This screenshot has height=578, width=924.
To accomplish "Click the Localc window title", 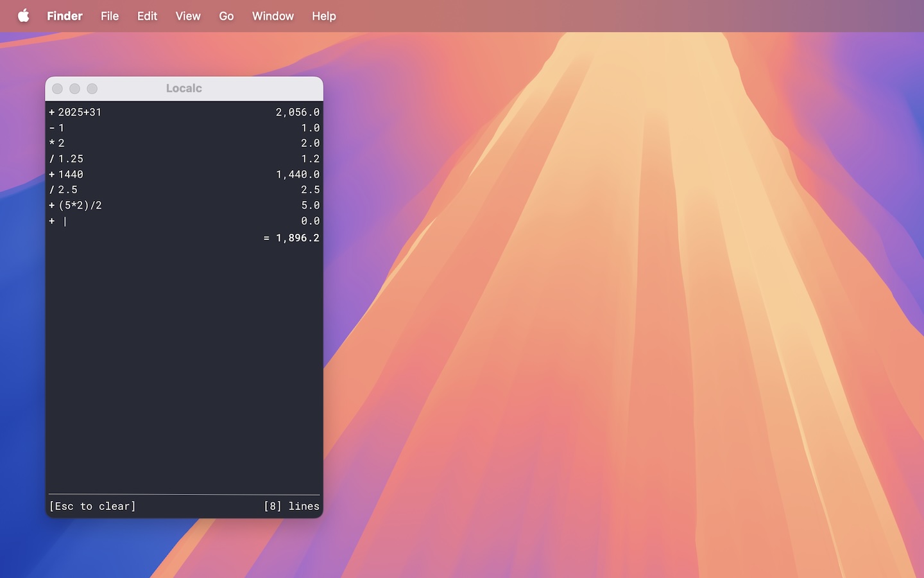I will click(184, 88).
